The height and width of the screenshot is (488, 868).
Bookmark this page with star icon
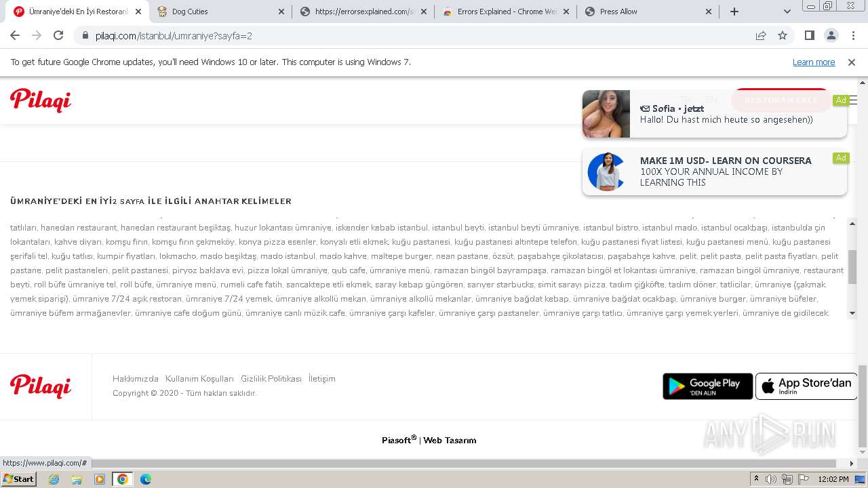(x=783, y=35)
